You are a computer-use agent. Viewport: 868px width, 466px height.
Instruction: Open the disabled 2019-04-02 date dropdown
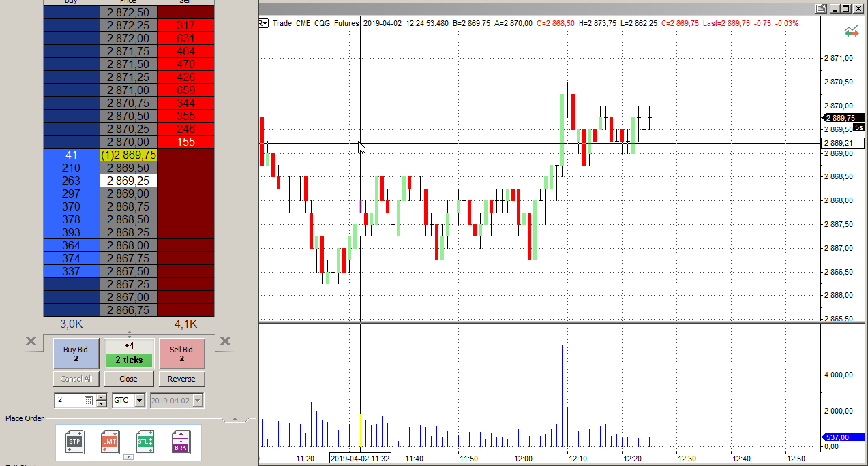point(198,401)
